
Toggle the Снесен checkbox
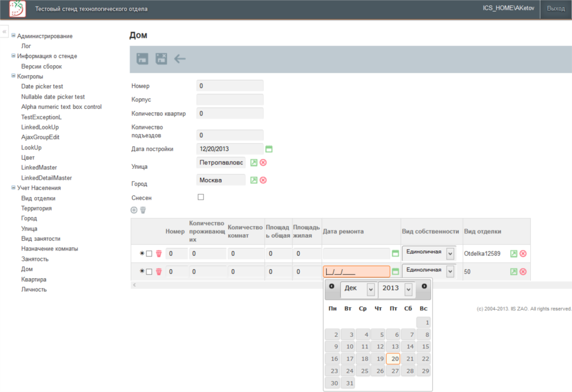[200, 197]
